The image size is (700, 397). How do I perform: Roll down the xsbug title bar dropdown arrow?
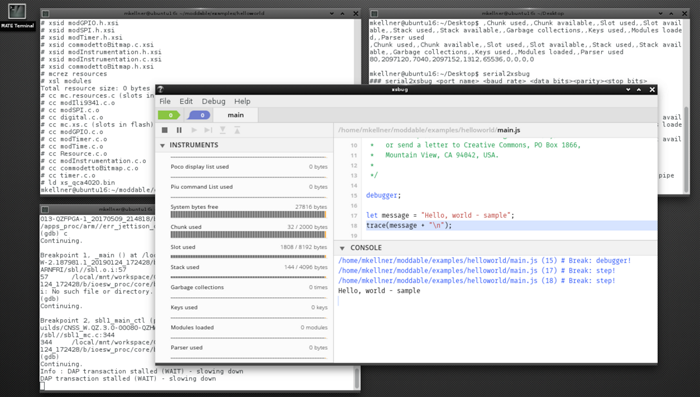[628, 89]
